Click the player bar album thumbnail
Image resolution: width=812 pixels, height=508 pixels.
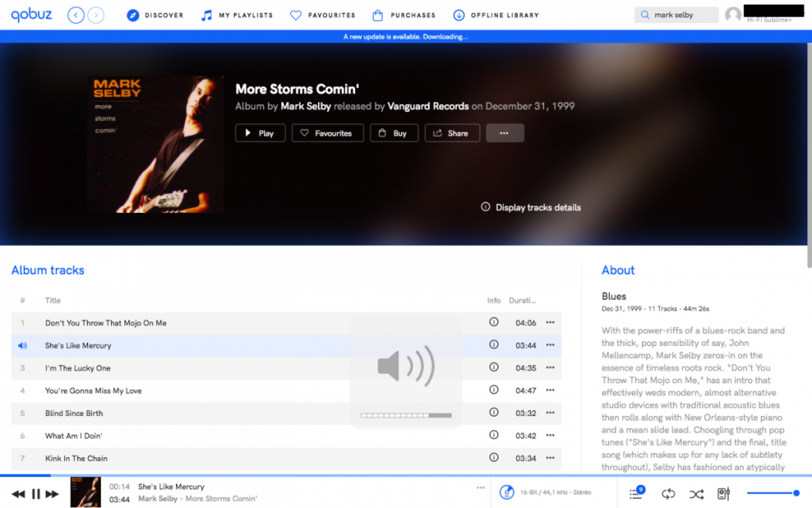point(86,492)
